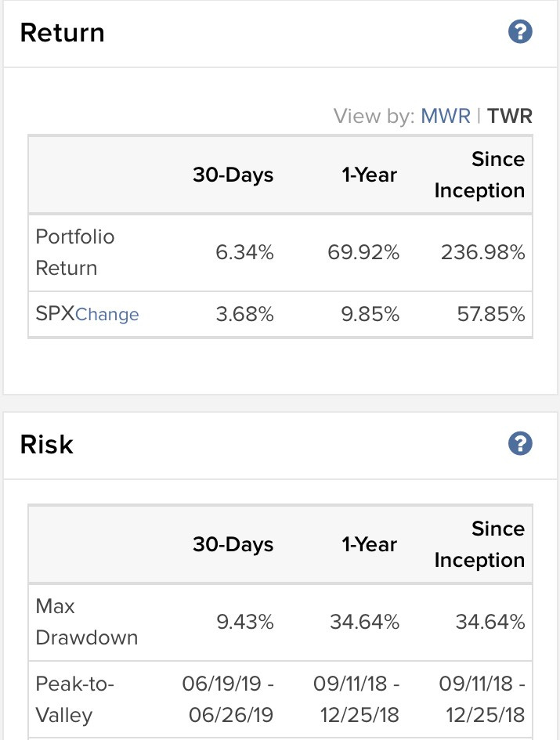Open the Return section help icon
The width and height of the screenshot is (560, 740).
[520, 31]
